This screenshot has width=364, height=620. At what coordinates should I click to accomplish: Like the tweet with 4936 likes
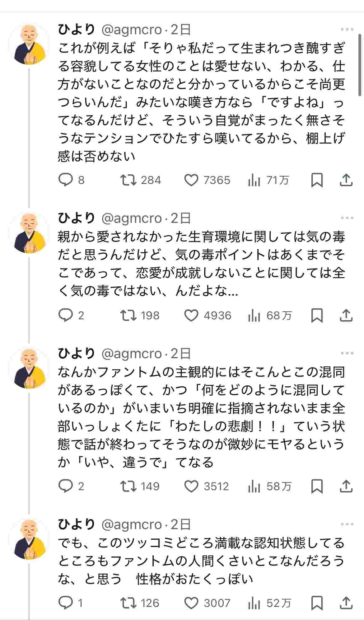[x=191, y=316]
